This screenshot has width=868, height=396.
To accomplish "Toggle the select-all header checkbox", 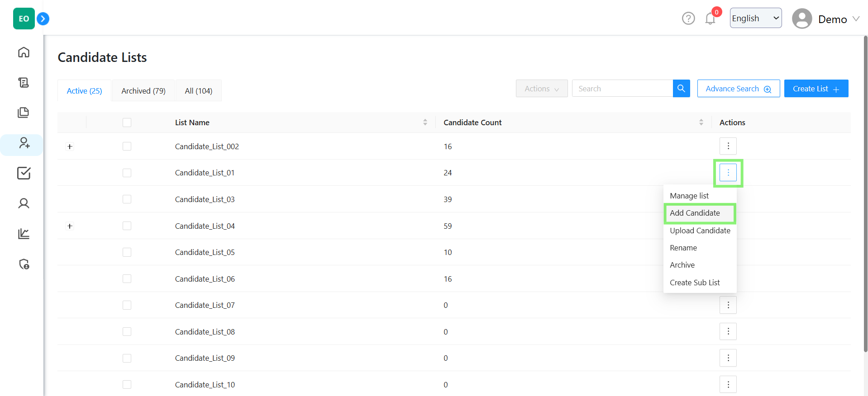I will (x=127, y=123).
